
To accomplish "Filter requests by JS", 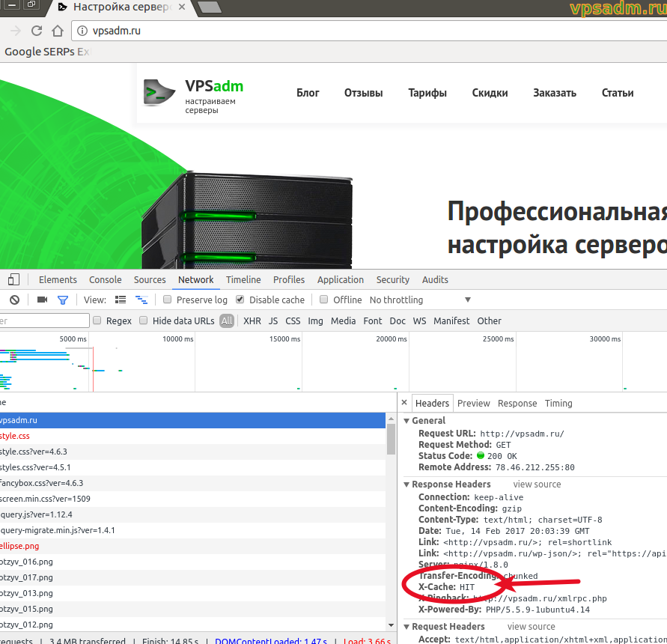I will [273, 321].
